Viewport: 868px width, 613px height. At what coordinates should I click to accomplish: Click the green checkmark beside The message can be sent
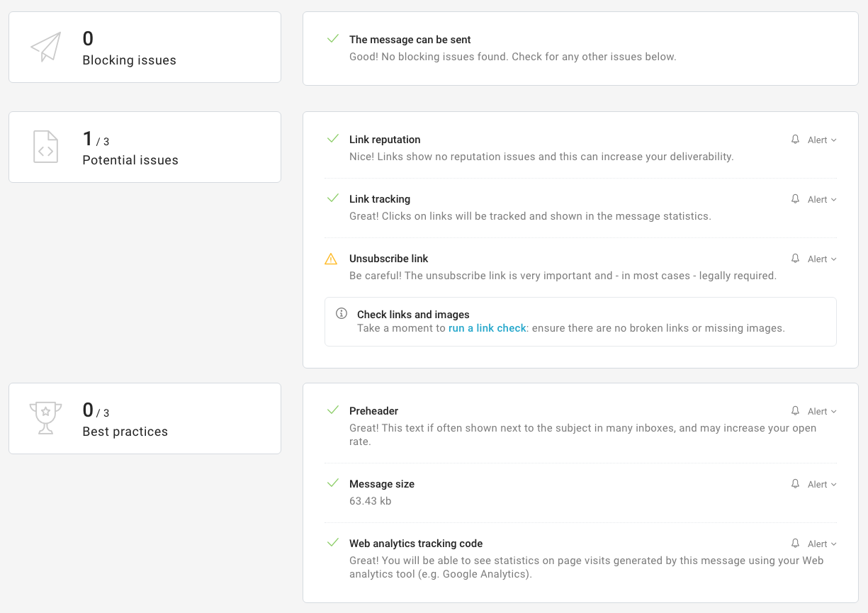pyautogui.click(x=332, y=39)
